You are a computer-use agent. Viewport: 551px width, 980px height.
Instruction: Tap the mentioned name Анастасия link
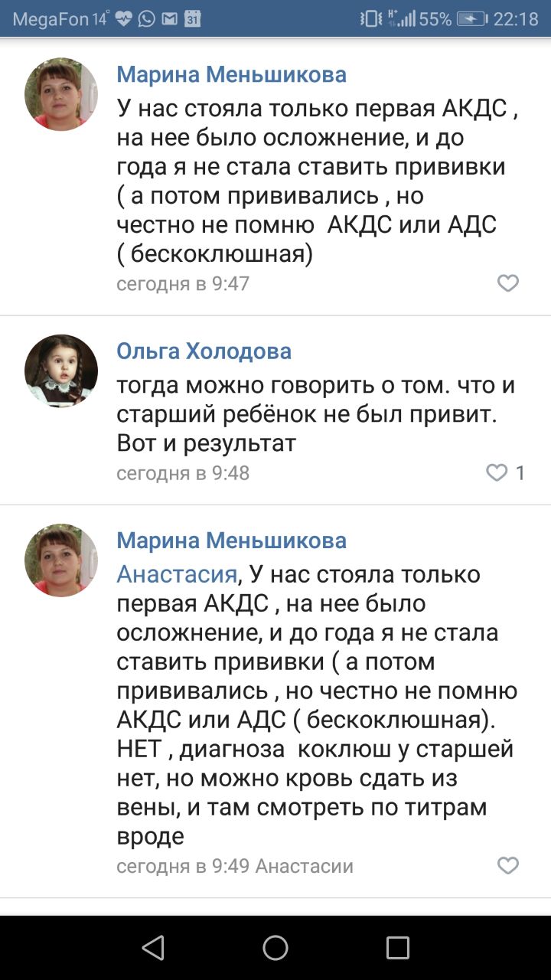coord(176,573)
